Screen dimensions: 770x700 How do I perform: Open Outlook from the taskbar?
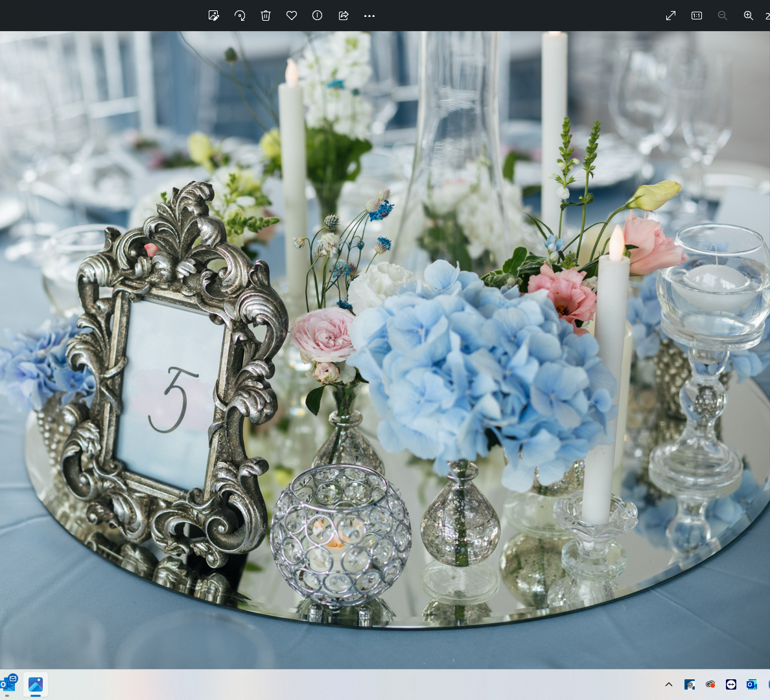(x=9, y=684)
